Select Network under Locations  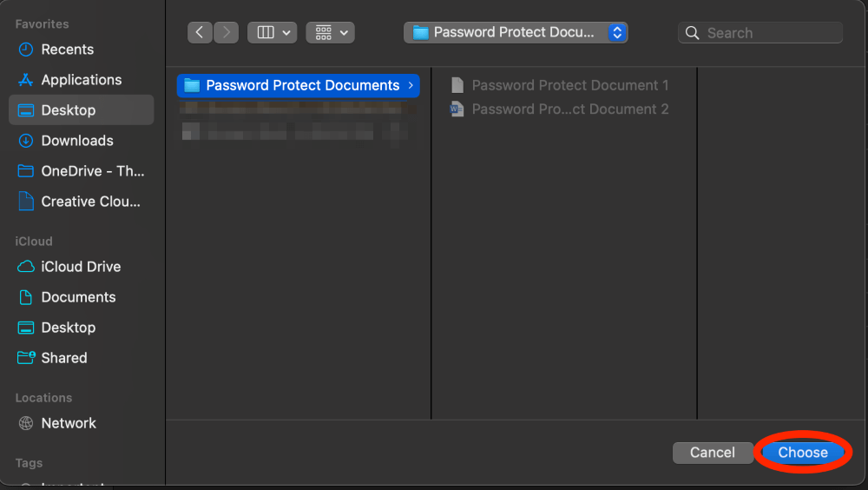pos(68,423)
